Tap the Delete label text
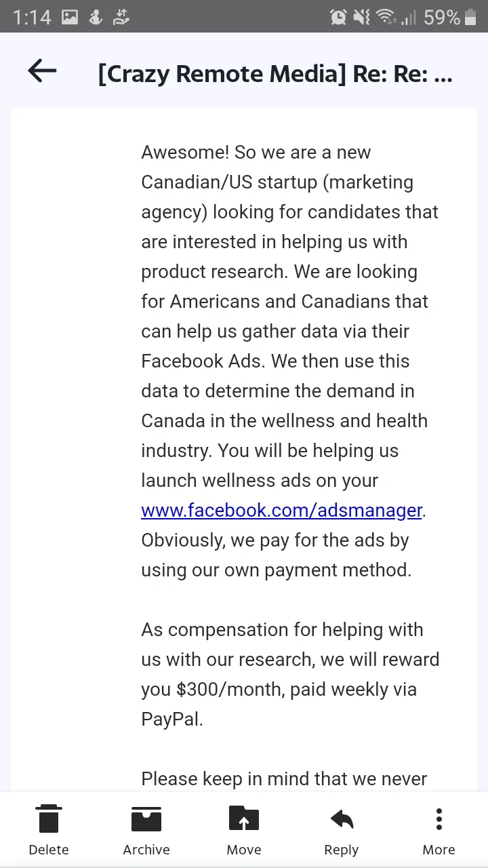 click(x=49, y=850)
